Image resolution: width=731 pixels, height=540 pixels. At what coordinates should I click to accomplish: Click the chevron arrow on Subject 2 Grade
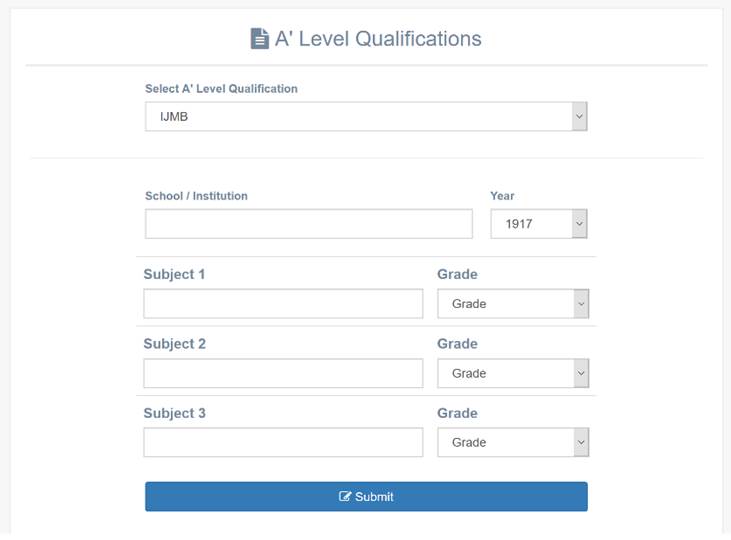coord(581,373)
